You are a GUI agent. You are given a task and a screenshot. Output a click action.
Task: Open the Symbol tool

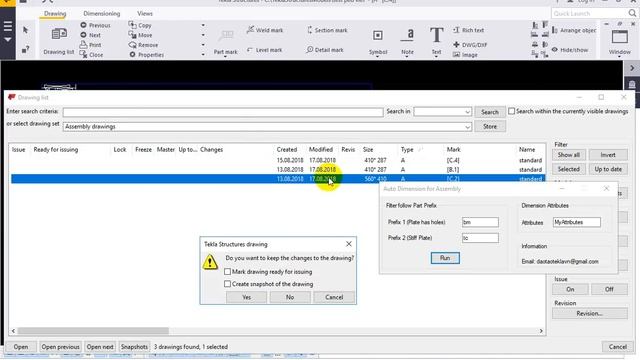pos(378,40)
